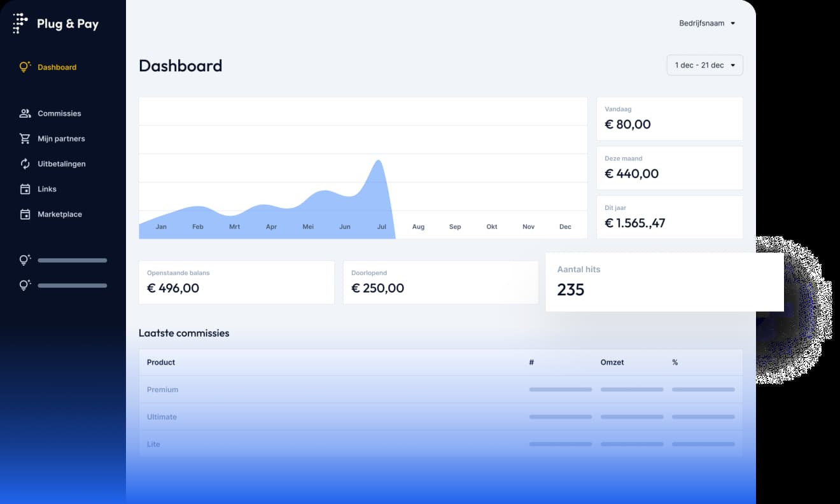Click the Mijn partners cart icon

[25, 139]
